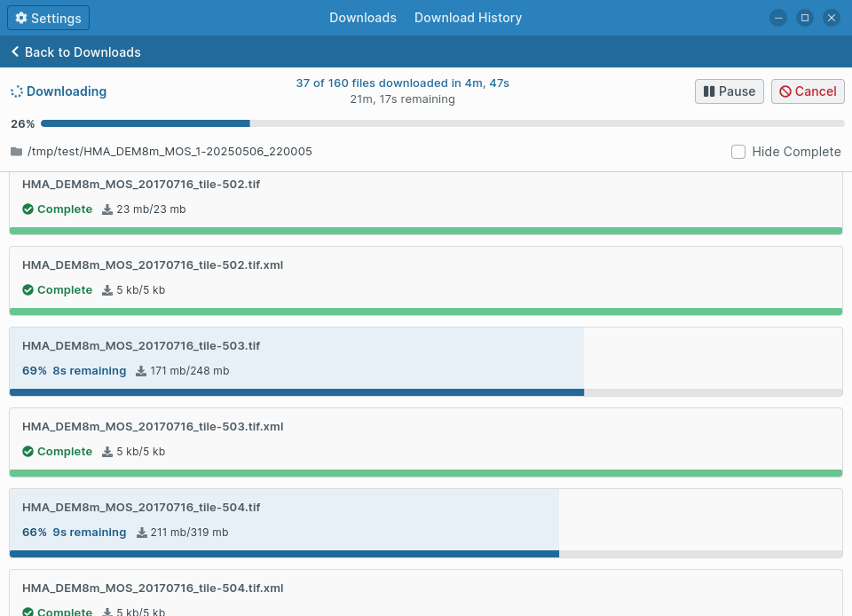Open the /tmp/test download folder path

coord(170,152)
